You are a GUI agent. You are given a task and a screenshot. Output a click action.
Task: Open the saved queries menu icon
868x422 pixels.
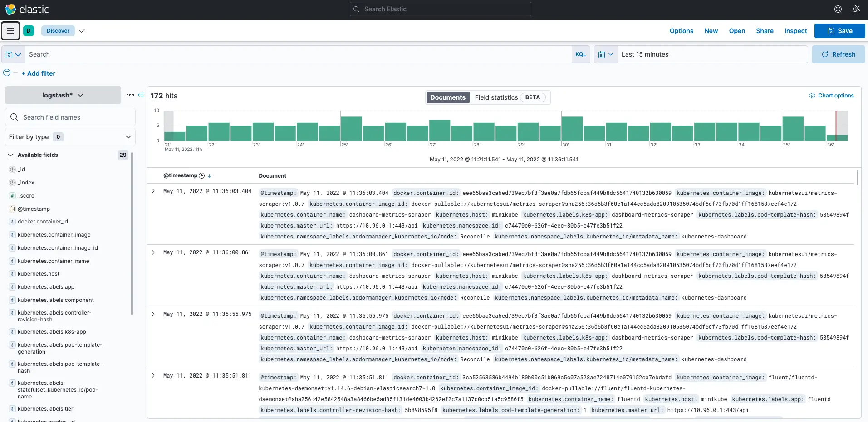(x=13, y=54)
